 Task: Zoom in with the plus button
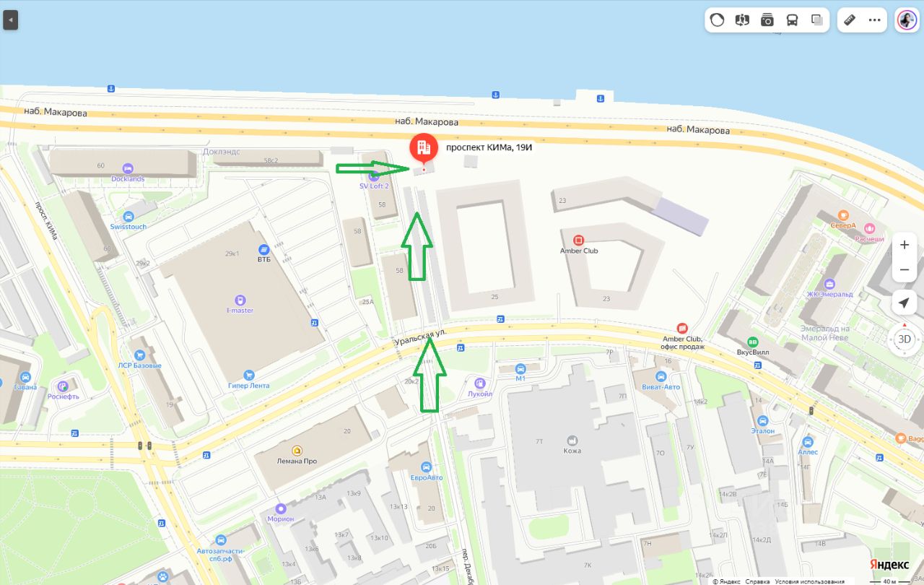pos(905,245)
